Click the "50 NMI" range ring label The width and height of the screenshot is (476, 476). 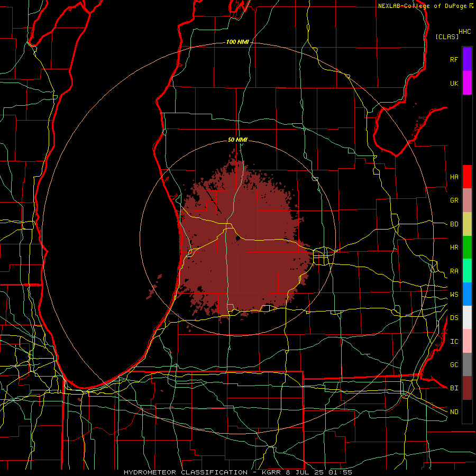[x=237, y=140]
